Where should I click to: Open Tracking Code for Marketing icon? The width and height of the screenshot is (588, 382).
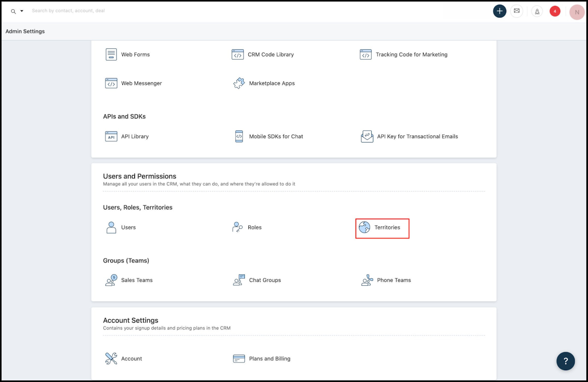pos(366,54)
